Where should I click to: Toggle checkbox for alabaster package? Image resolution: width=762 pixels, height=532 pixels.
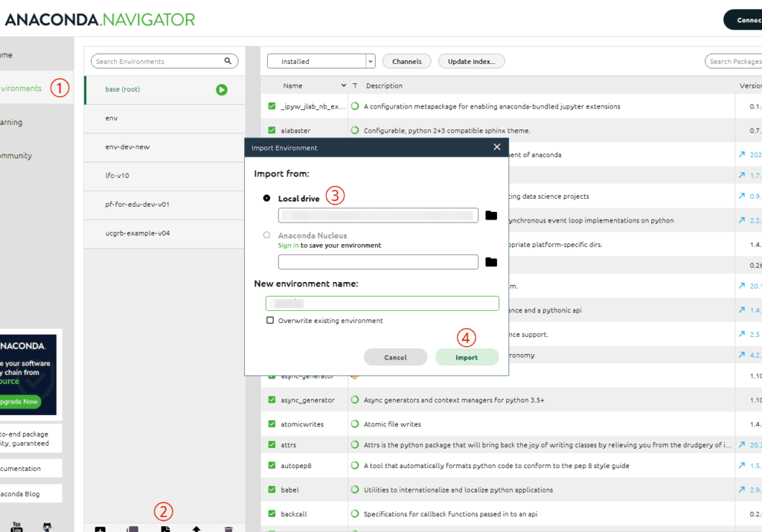272,130
